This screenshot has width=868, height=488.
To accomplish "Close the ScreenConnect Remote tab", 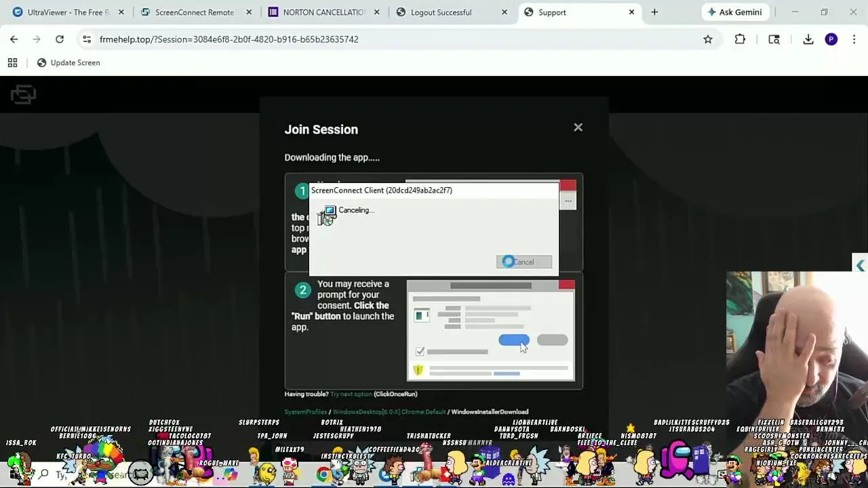I will (x=249, y=12).
